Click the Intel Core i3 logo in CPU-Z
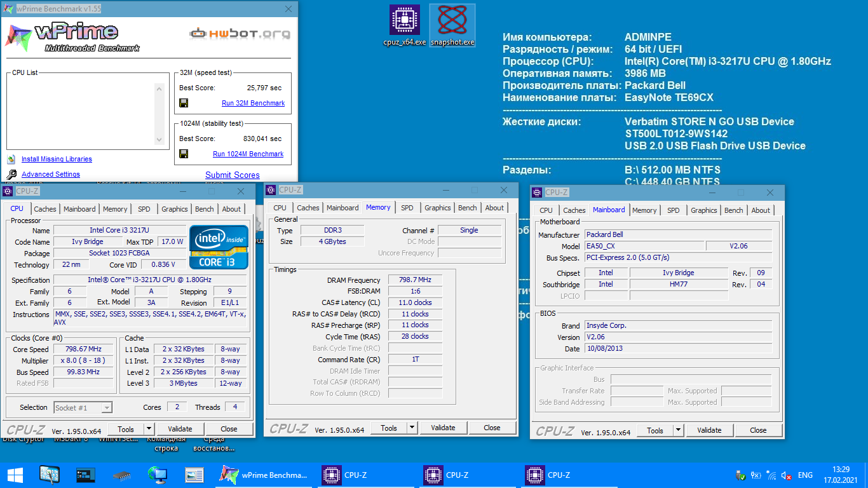Image resolution: width=868 pixels, height=488 pixels. click(219, 247)
